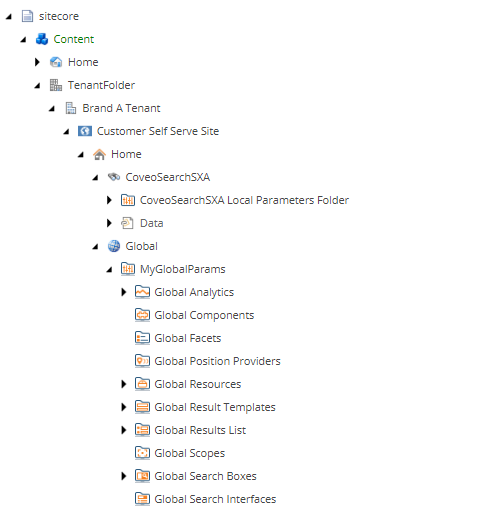Collapse the MyGlobalParams node
Image resolution: width=488 pixels, height=511 pixels.
pyautogui.click(x=110, y=270)
